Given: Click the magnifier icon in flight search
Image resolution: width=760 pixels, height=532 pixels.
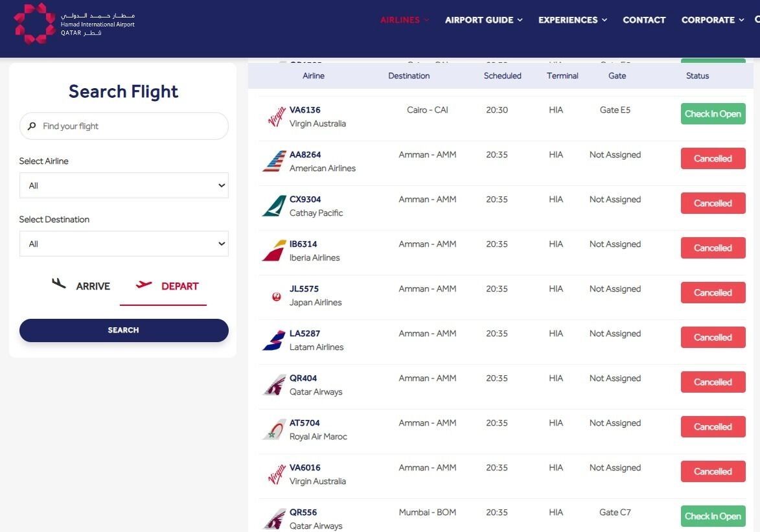Looking at the screenshot, I should [x=32, y=126].
